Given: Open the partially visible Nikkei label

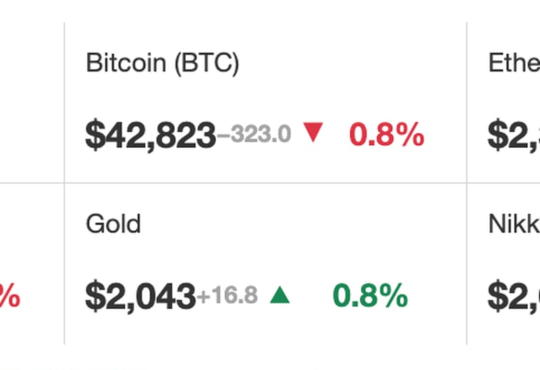Looking at the screenshot, I should [x=514, y=224].
